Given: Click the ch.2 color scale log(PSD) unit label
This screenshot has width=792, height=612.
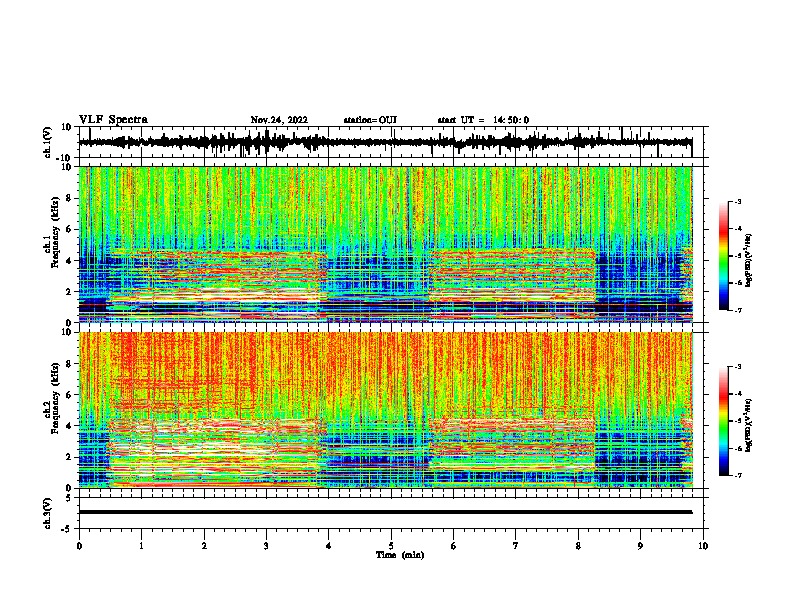Looking at the screenshot, I should [749, 424].
